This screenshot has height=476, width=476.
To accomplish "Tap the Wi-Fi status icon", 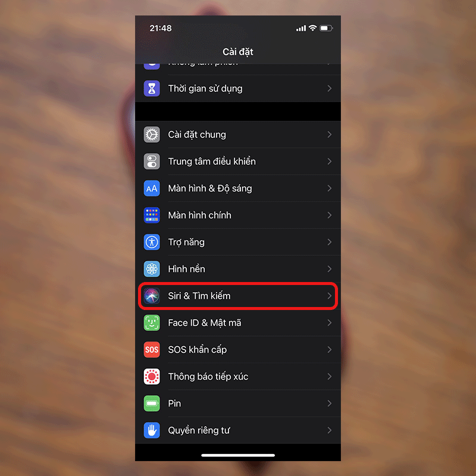I will [313, 28].
